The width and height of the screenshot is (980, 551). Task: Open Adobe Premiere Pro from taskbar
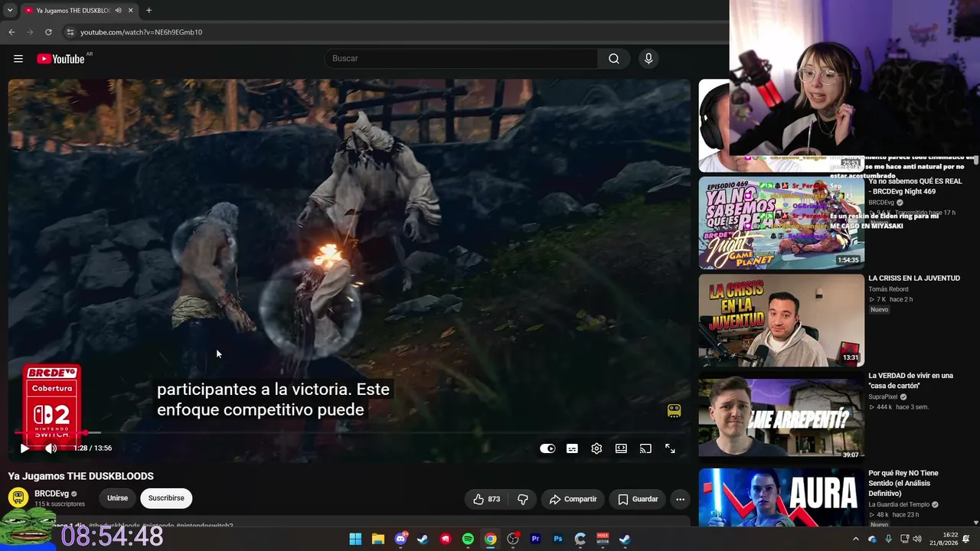[535, 539]
